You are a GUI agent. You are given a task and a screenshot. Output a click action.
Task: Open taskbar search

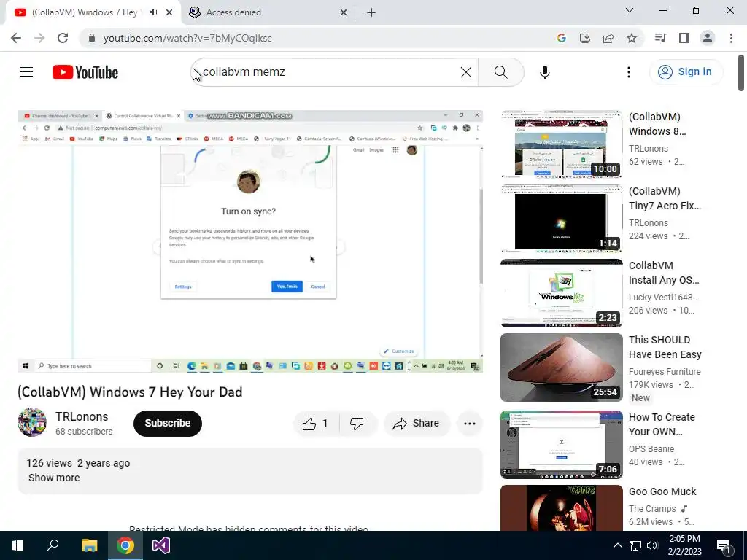[53, 545]
